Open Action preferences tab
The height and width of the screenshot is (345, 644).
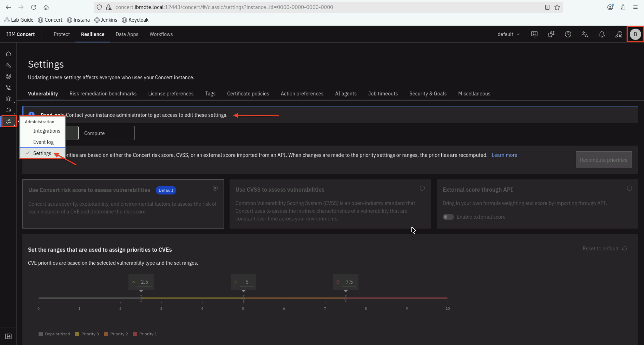[x=302, y=93]
